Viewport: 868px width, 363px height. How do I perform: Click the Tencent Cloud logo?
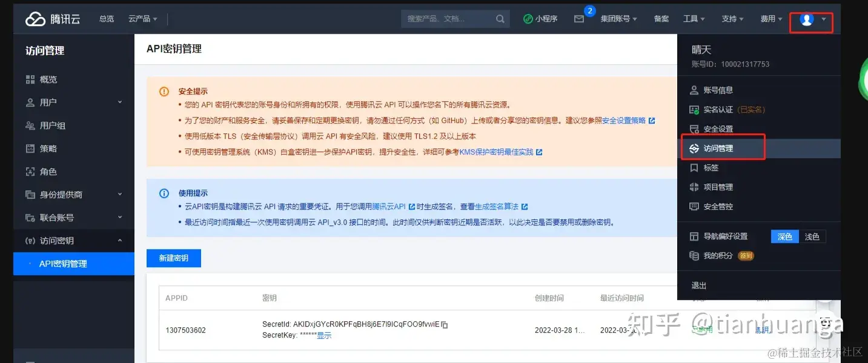coord(53,19)
